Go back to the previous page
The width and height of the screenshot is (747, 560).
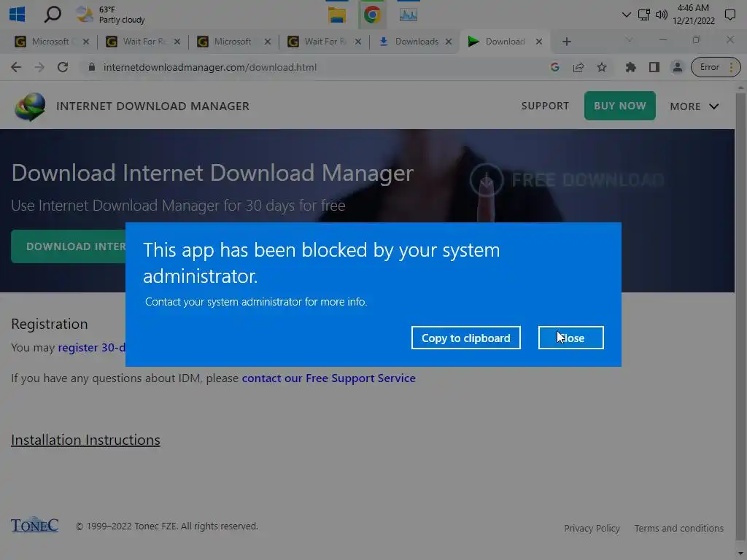pyautogui.click(x=16, y=67)
